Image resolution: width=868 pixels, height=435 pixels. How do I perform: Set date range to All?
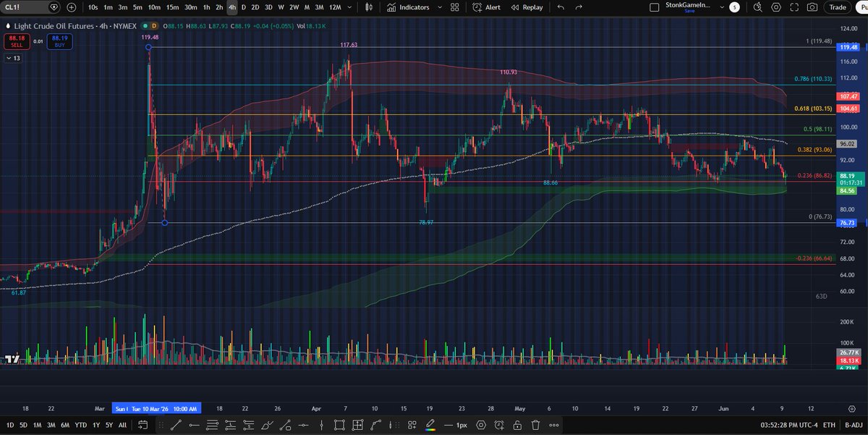pos(122,425)
